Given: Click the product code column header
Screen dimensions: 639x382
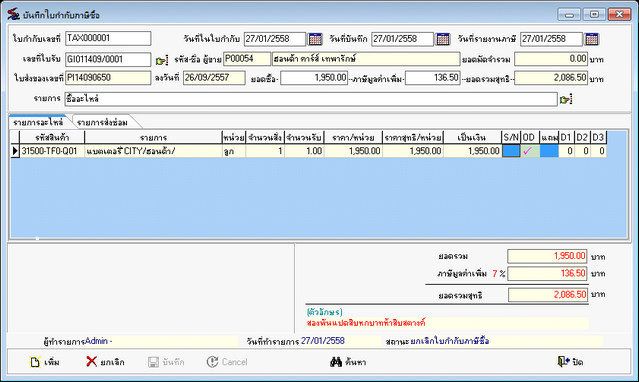Looking at the screenshot, I should (52, 137).
